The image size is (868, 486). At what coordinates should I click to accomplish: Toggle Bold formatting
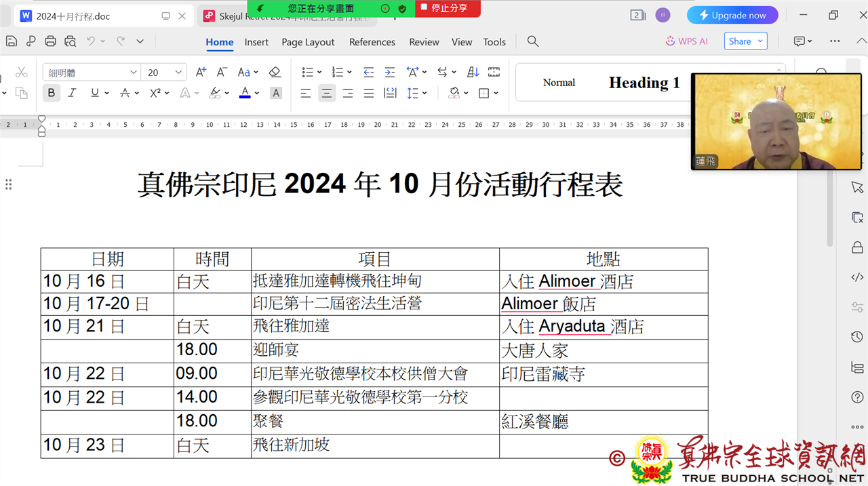[51, 93]
